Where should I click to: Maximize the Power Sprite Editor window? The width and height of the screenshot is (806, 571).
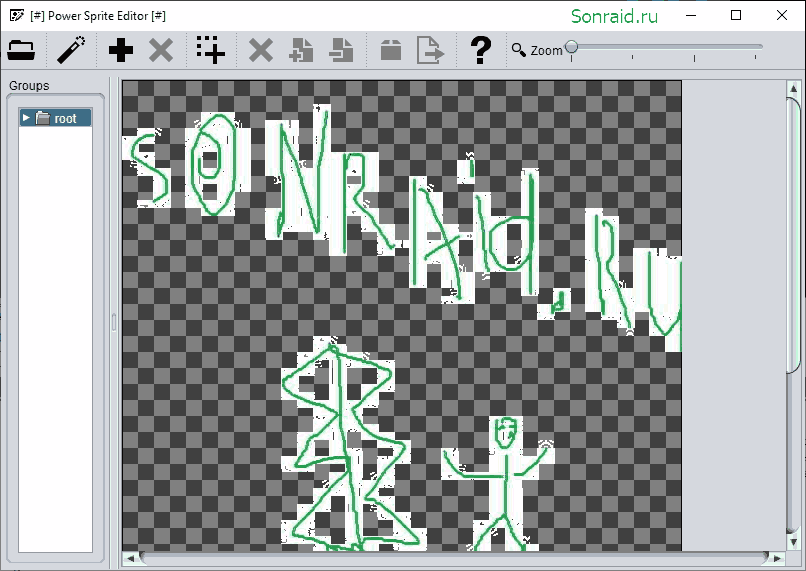click(x=736, y=15)
